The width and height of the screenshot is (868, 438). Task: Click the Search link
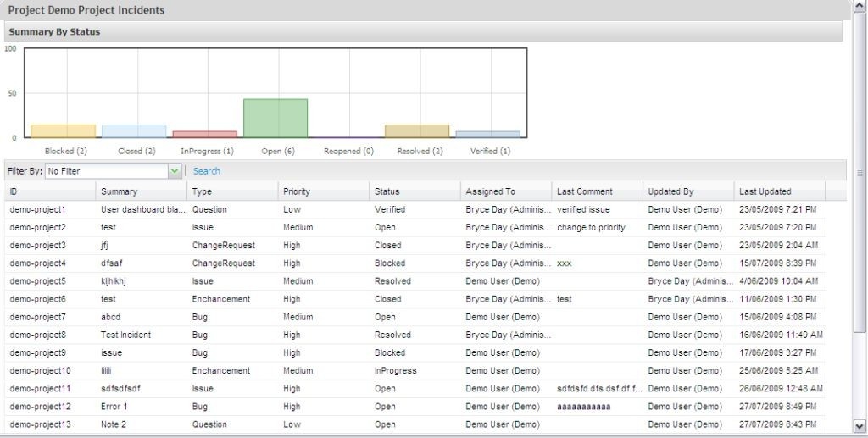pyautogui.click(x=206, y=171)
